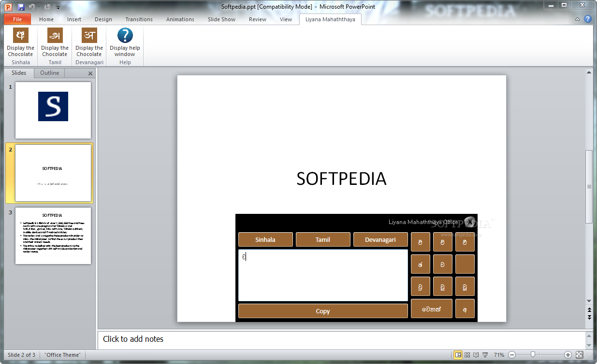The width and height of the screenshot is (597, 364).
Task: Click the slide editor scroll-down arrow
Action: tap(589, 300)
